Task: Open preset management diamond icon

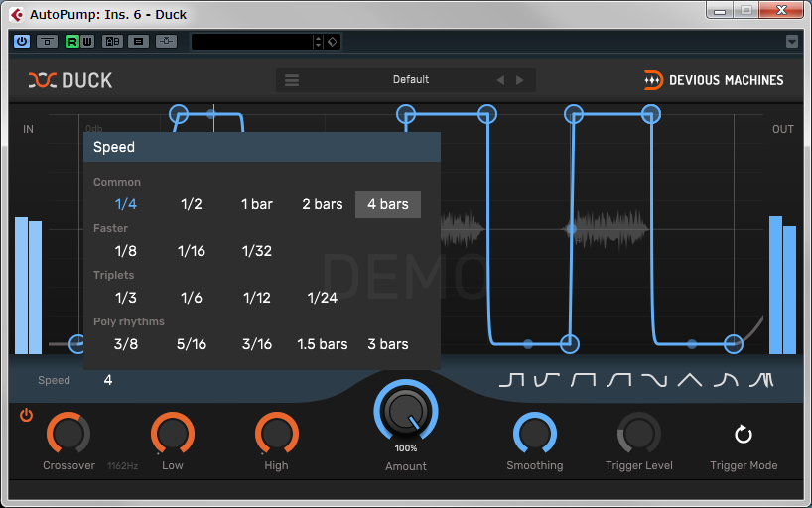Action: pos(333,42)
